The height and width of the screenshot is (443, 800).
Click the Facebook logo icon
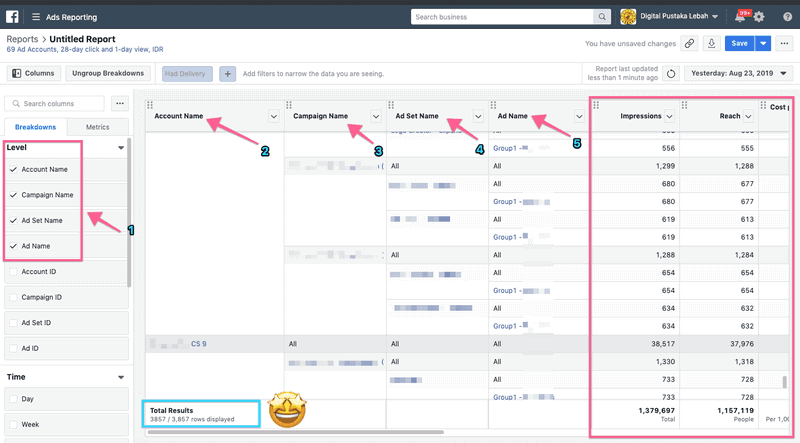[x=13, y=17]
